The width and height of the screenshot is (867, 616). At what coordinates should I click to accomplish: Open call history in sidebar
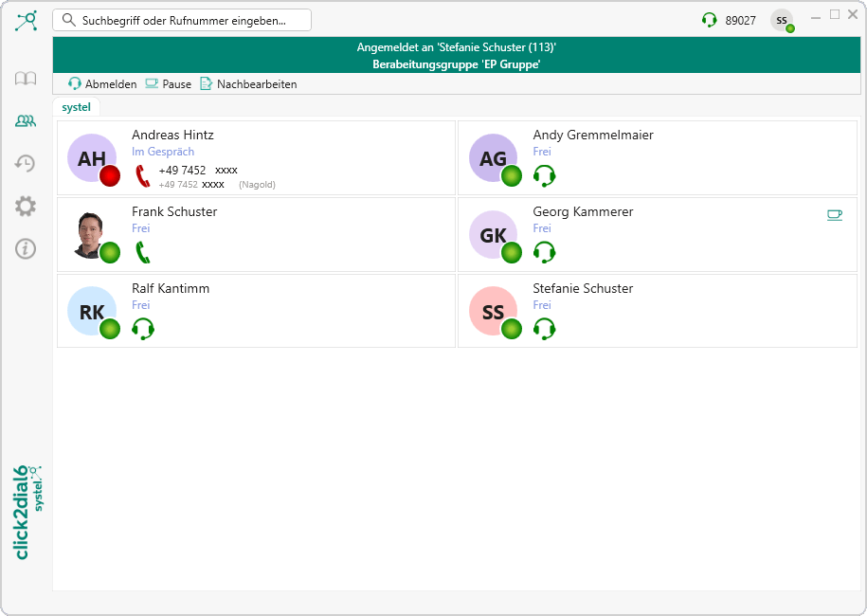pos(26,163)
